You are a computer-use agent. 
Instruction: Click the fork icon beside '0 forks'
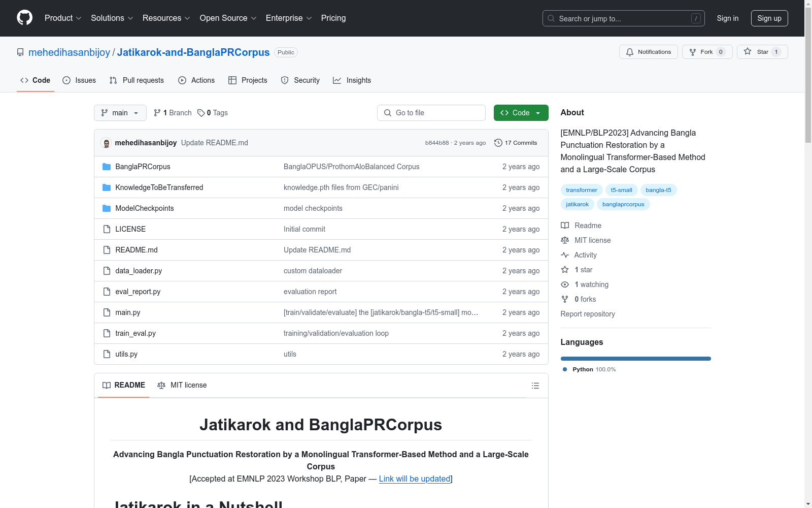pyautogui.click(x=565, y=299)
